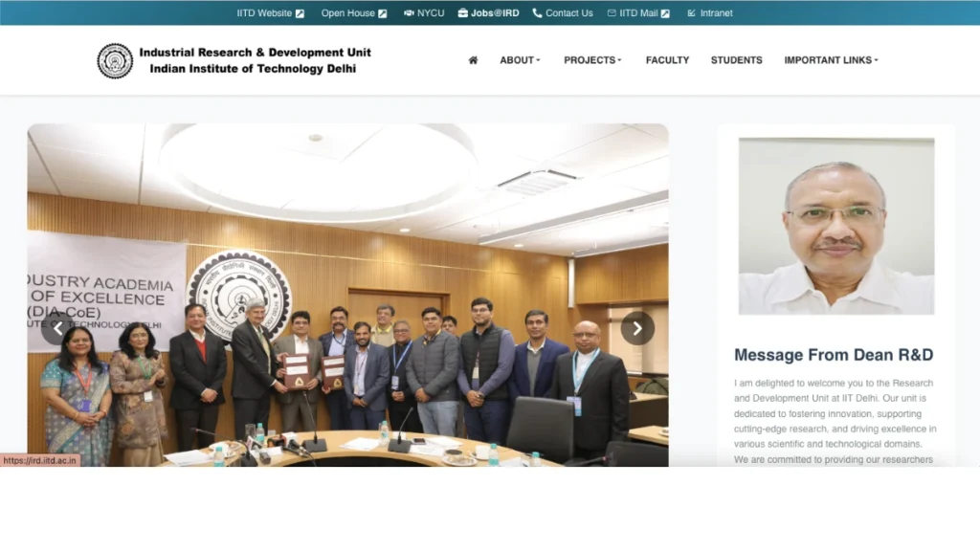This screenshot has height=551, width=980.
Task: Expand the ABOUT dropdown menu
Action: pyautogui.click(x=520, y=60)
